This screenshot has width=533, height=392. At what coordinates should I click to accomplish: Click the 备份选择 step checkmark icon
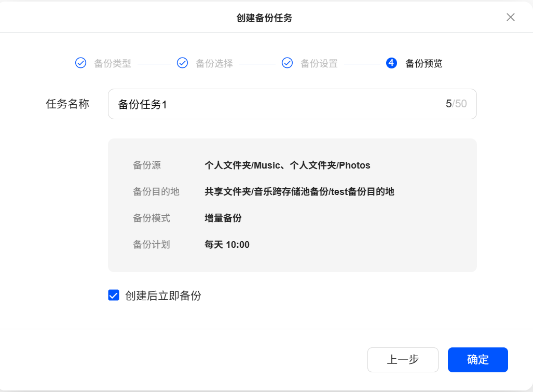click(x=182, y=63)
